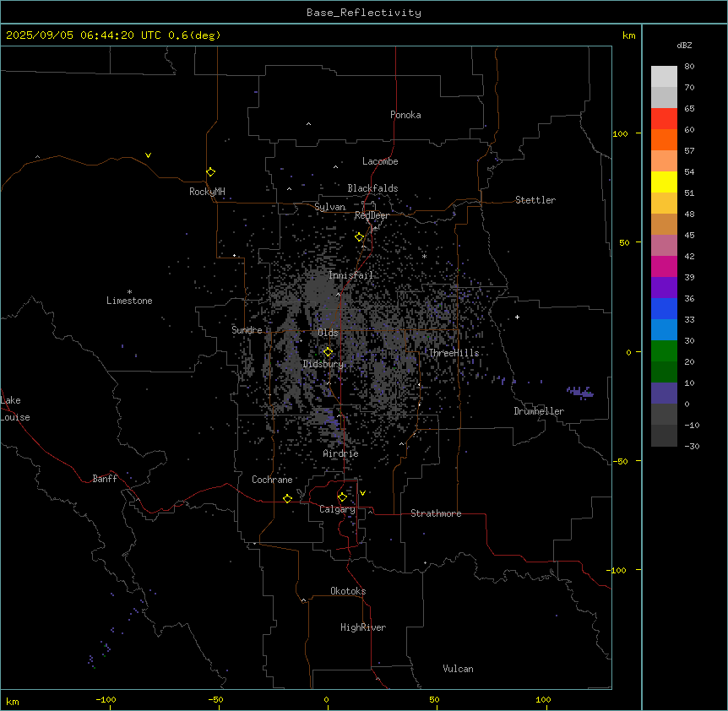The width and height of the screenshot is (728, 711).
Task: Click the 80 value on dBZ scale
Action: (x=689, y=67)
